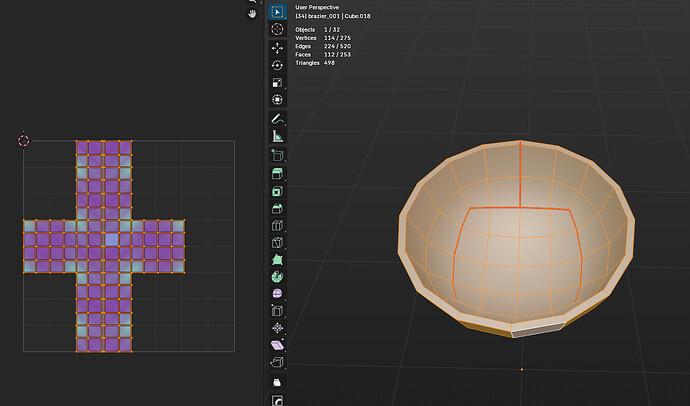Click the bright orange vertical seam edge inside bowl
This screenshot has height=406, width=690.
(520, 174)
